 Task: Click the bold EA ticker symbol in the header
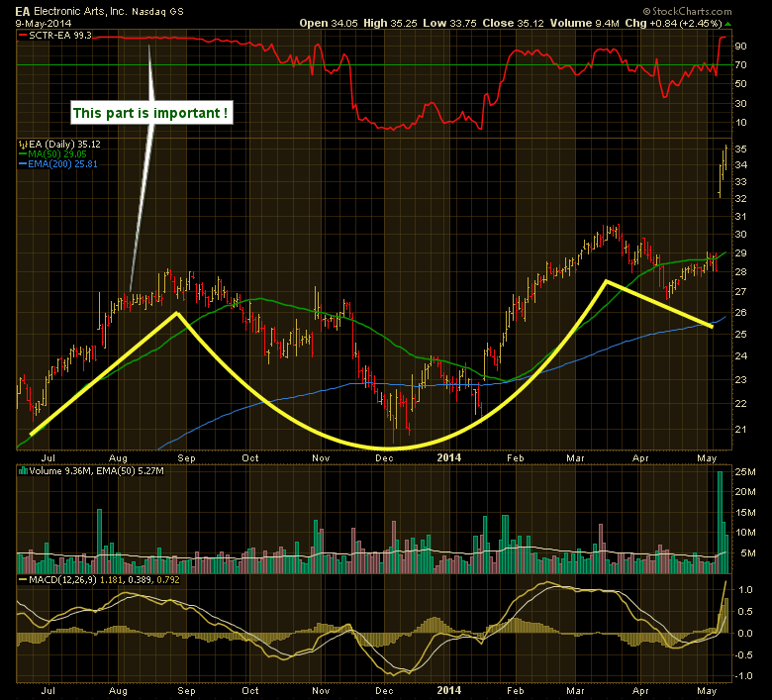pyautogui.click(x=22, y=11)
